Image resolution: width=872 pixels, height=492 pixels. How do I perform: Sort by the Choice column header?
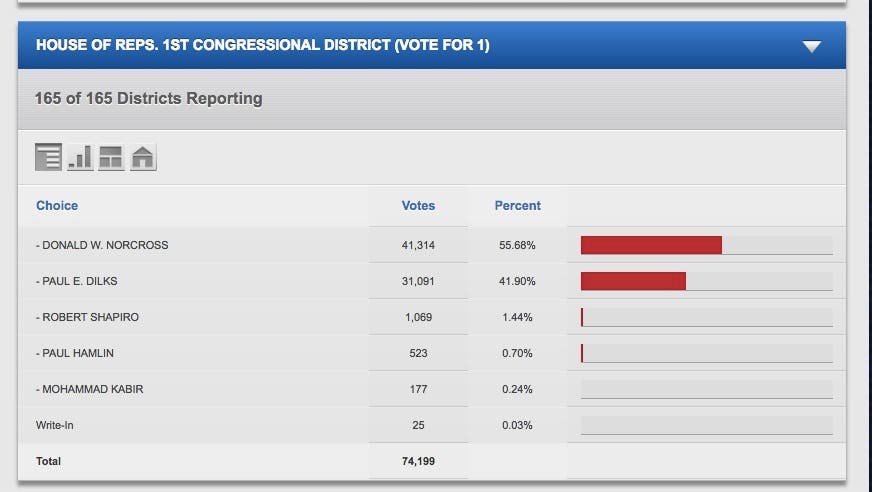click(x=57, y=205)
